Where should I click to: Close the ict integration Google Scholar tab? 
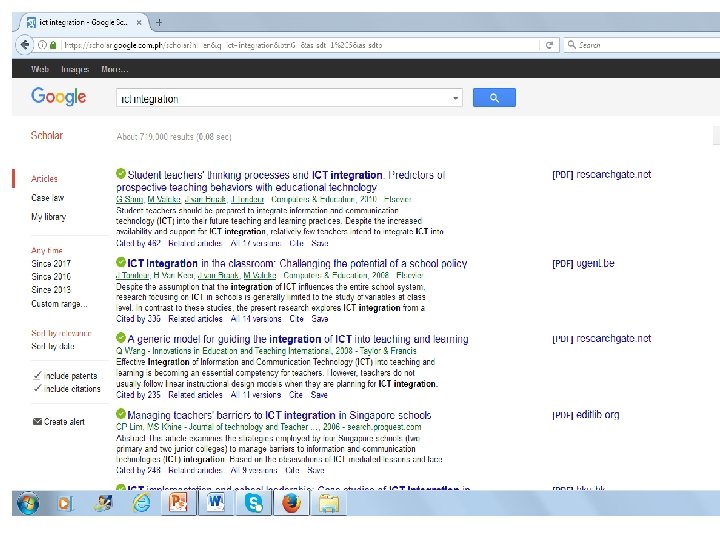click(x=139, y=22)
